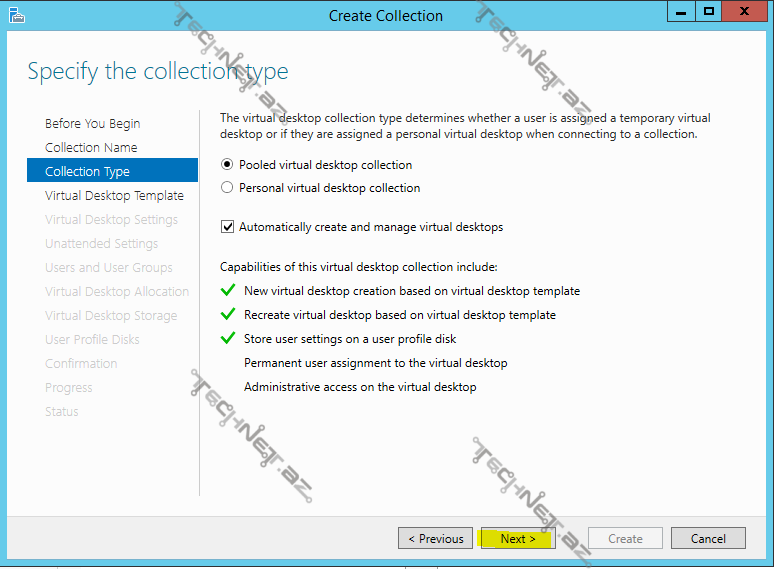Screen dimensions: 774x569
Task: Cancel the Create Collection wizard
Action: [708, 538]
